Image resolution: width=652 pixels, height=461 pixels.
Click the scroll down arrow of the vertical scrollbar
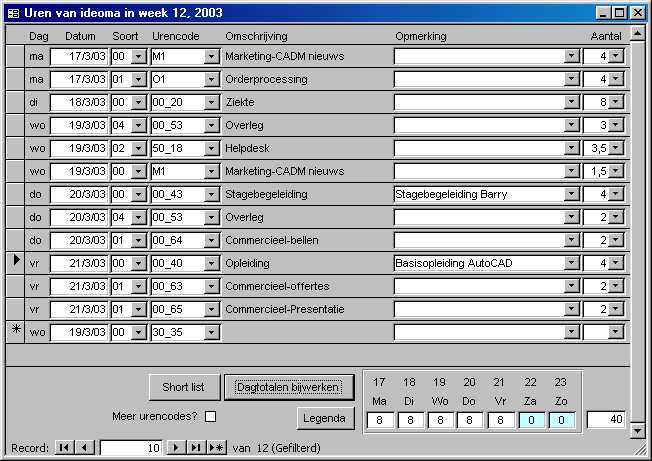pos(637,431)
